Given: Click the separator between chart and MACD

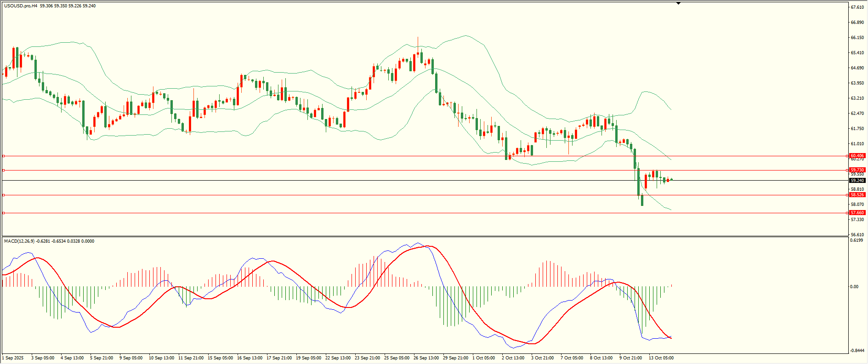Looking at the screenshot, I should [414, 237].
